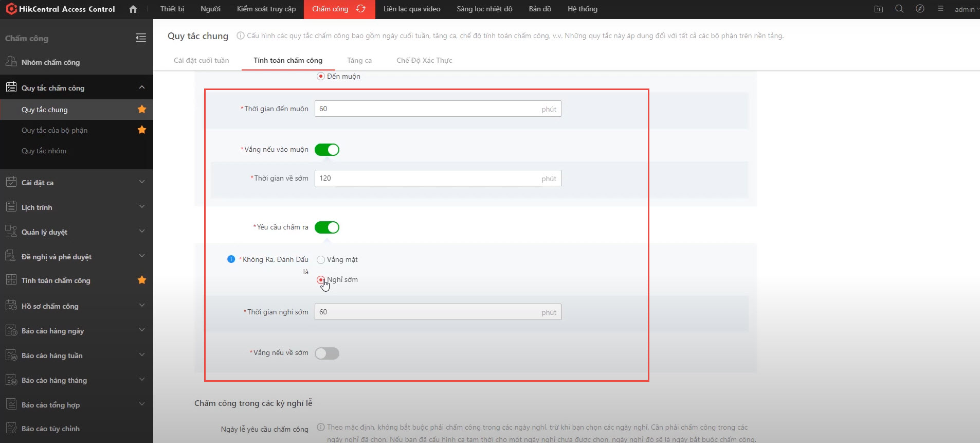The image size is (980, 443).
Task: Click the home icon in top bar
Action: 133,9
